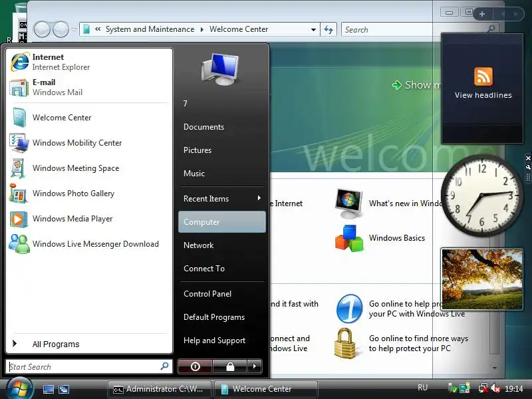Image resolution: width=532 pixels, height=399 pixels.
Task: Open the Windows Mail E-mail icon
Action: [19, 88]
